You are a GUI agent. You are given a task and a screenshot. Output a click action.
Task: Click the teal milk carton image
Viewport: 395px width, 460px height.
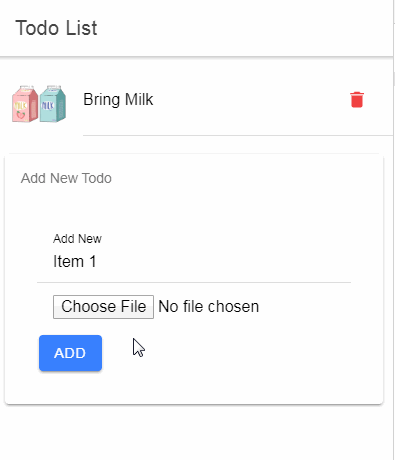(53, 104)
